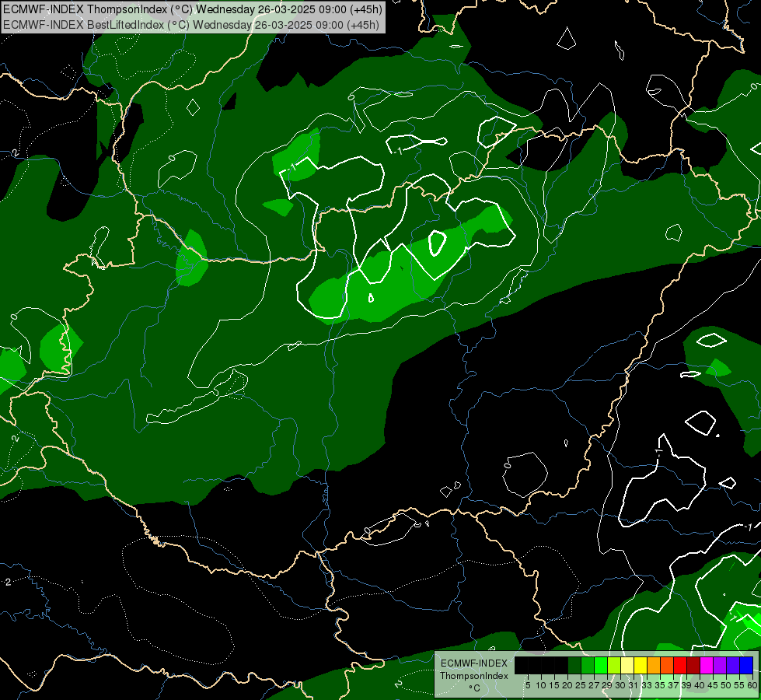Click the legend tick value 25
The height and width of the screenshot is (700, 761).
[x=581, y=685]
